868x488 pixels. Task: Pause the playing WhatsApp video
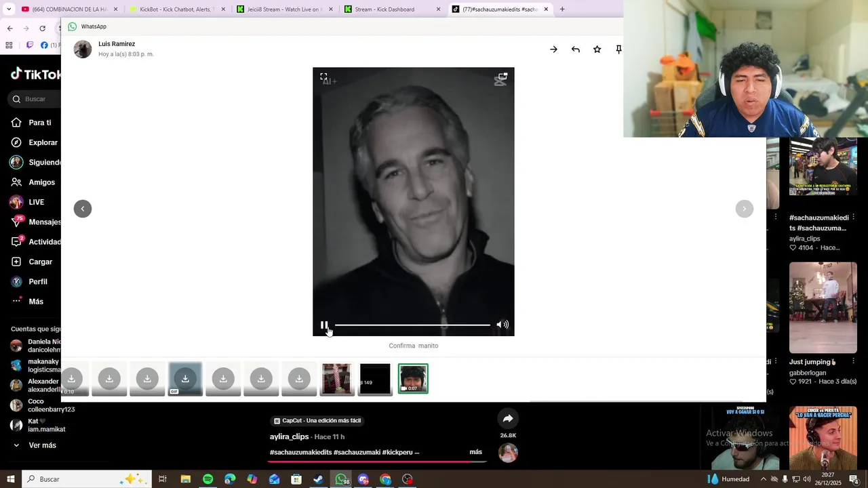324,325
